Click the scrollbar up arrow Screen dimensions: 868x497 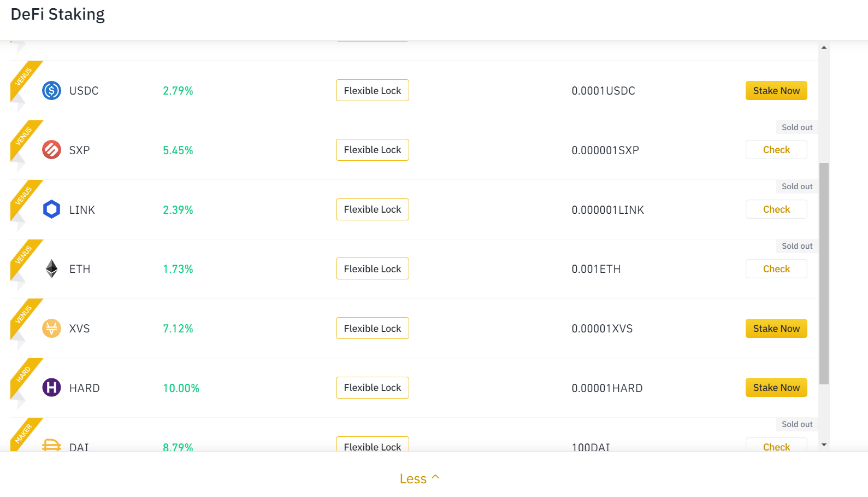point(824,48)
